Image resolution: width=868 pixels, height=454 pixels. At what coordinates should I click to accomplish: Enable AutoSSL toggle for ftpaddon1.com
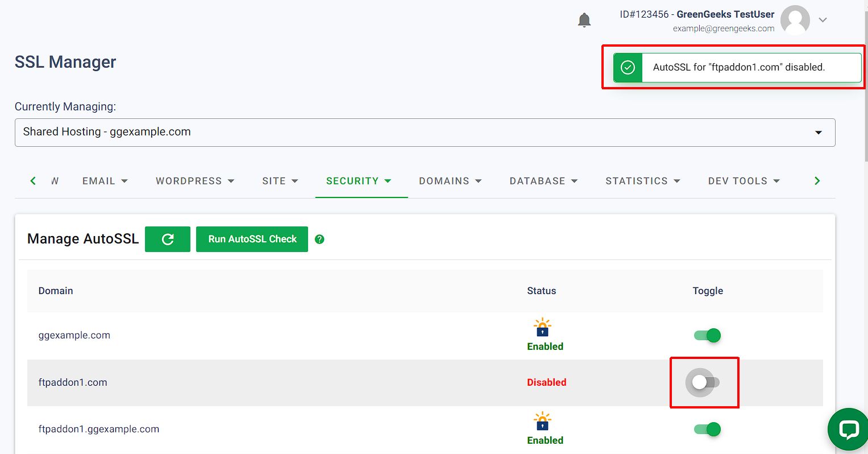pos(705,382)
